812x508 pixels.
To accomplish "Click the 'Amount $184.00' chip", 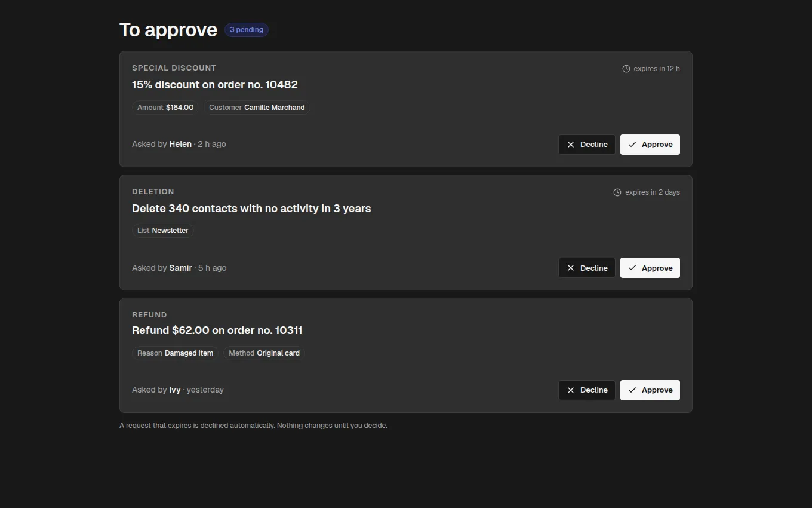I will pyautogui.click(x=165, y=108).
